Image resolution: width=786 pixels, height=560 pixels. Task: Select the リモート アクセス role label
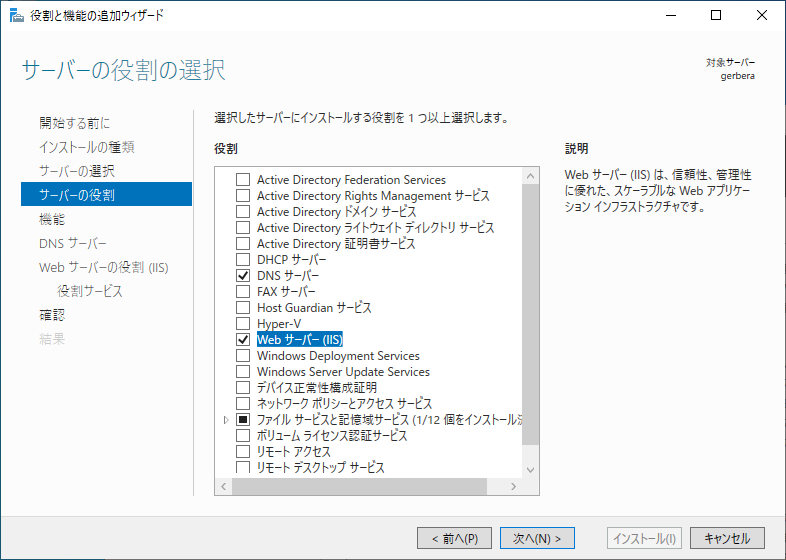click(x=294, y=452)
